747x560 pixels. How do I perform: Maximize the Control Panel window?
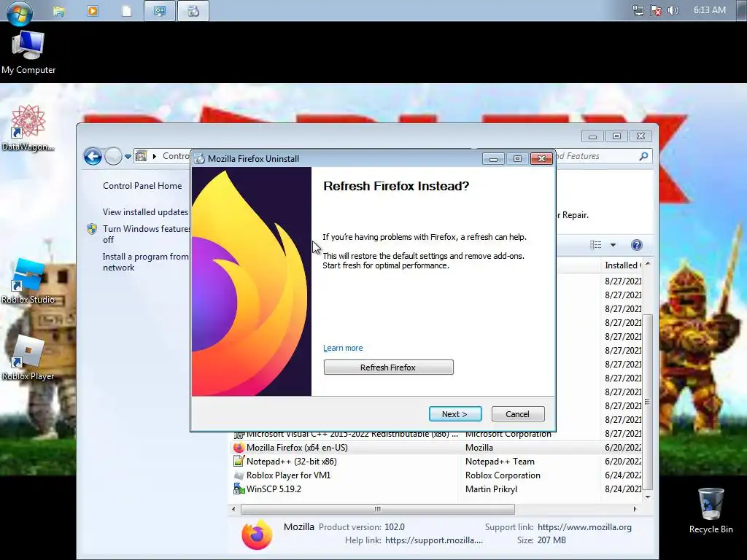coord(616,136)
